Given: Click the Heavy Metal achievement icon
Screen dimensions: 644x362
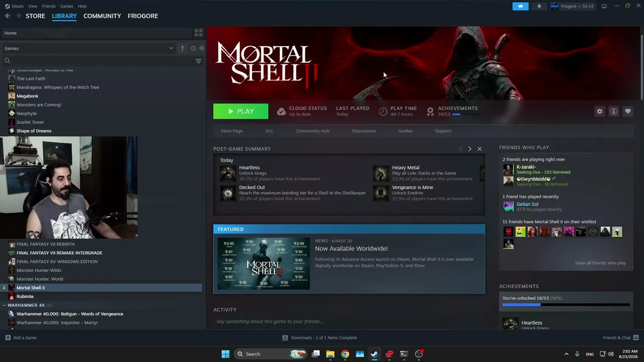Looking at the screenshot, I should [381, 173].
